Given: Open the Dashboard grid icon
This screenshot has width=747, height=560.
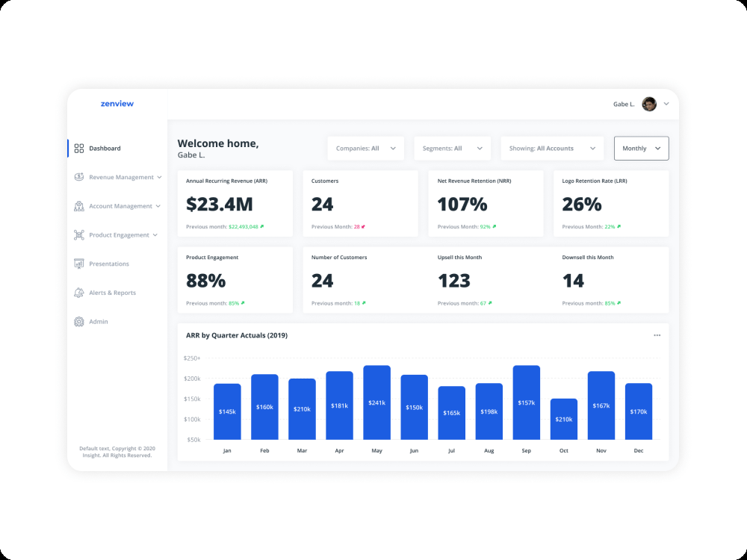Looking at the screenshot, I should (79, 149).
